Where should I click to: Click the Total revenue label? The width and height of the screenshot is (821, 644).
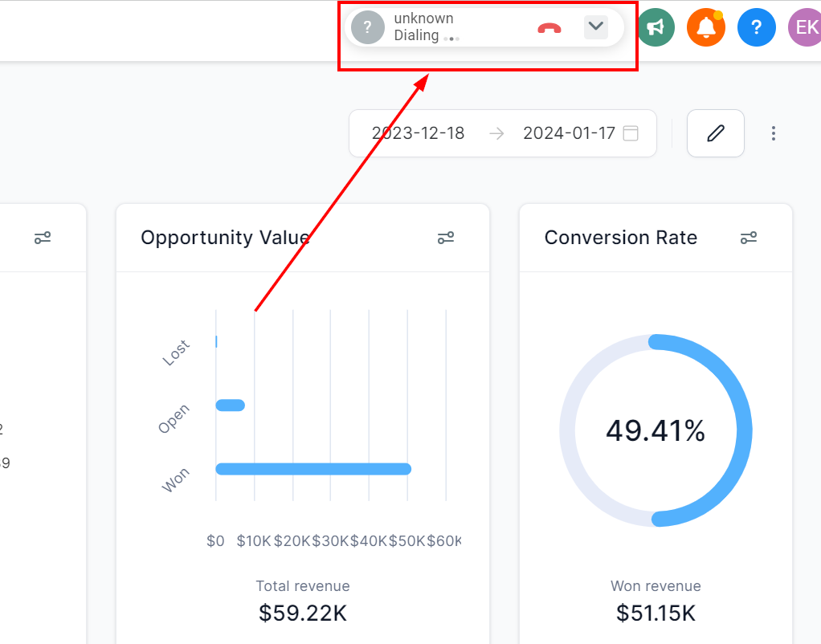303,586
